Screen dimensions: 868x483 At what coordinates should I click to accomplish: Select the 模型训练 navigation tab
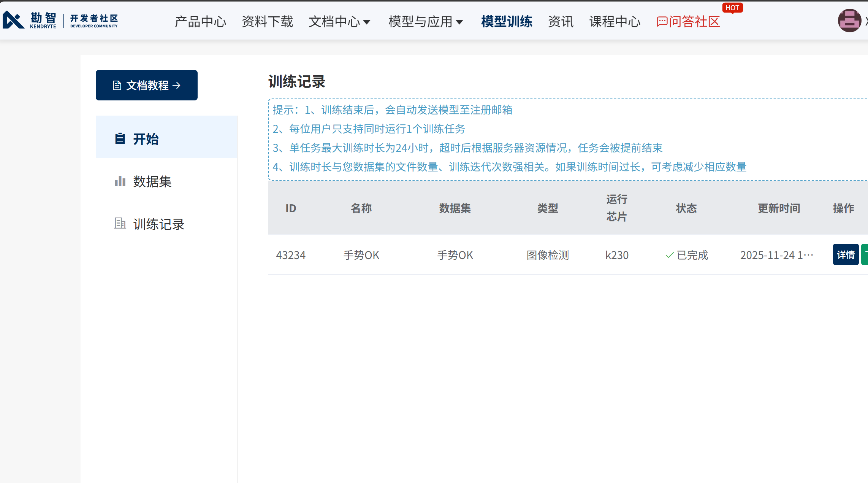click(506, 22)
